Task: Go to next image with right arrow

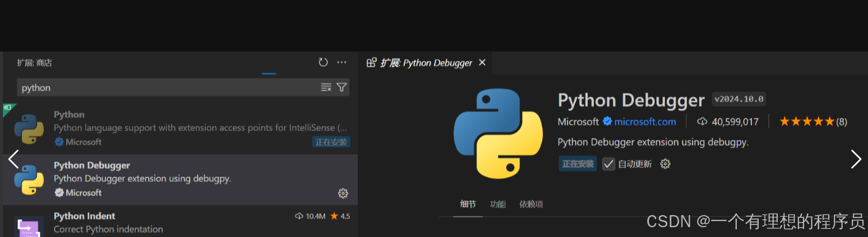Action: 856,159
